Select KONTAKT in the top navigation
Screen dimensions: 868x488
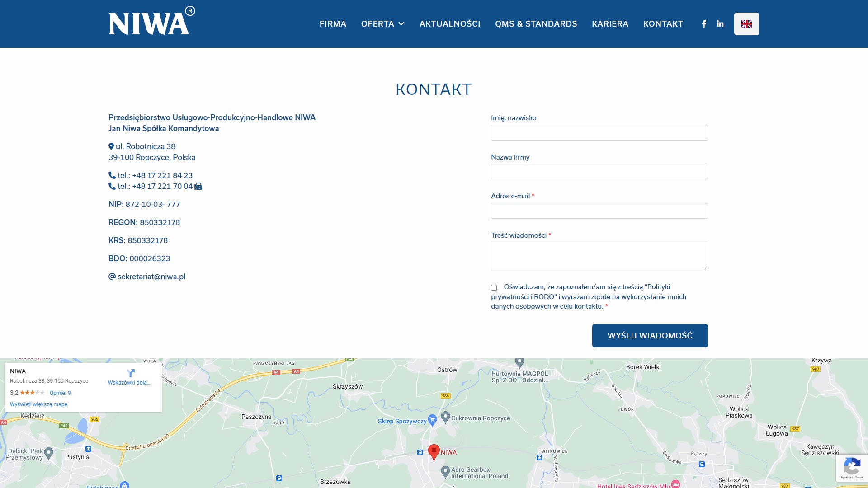pos(663,24)
